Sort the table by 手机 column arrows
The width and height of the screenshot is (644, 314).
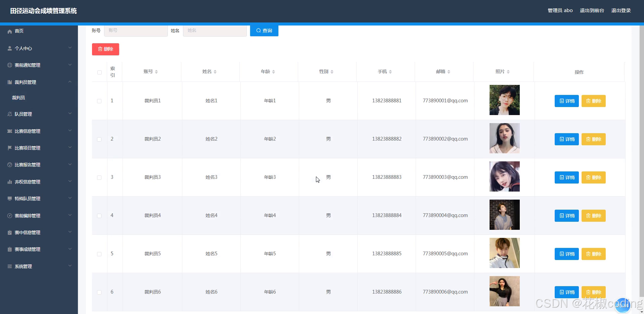390,72
